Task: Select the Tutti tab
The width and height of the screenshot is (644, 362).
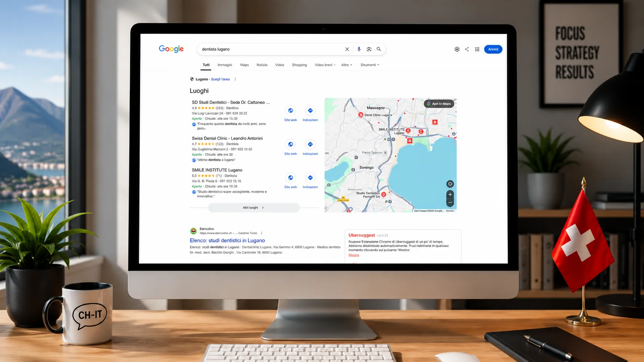Action: [206, 65]
